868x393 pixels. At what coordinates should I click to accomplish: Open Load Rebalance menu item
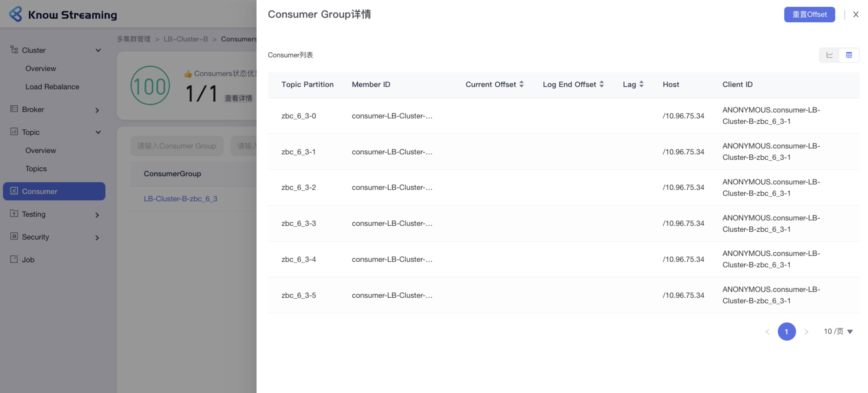tap(52, 87)
